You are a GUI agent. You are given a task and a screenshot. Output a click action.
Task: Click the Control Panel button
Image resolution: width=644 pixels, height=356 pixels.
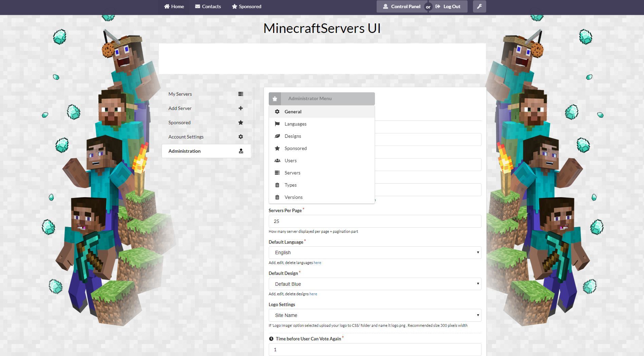click(x=402, y=6)
